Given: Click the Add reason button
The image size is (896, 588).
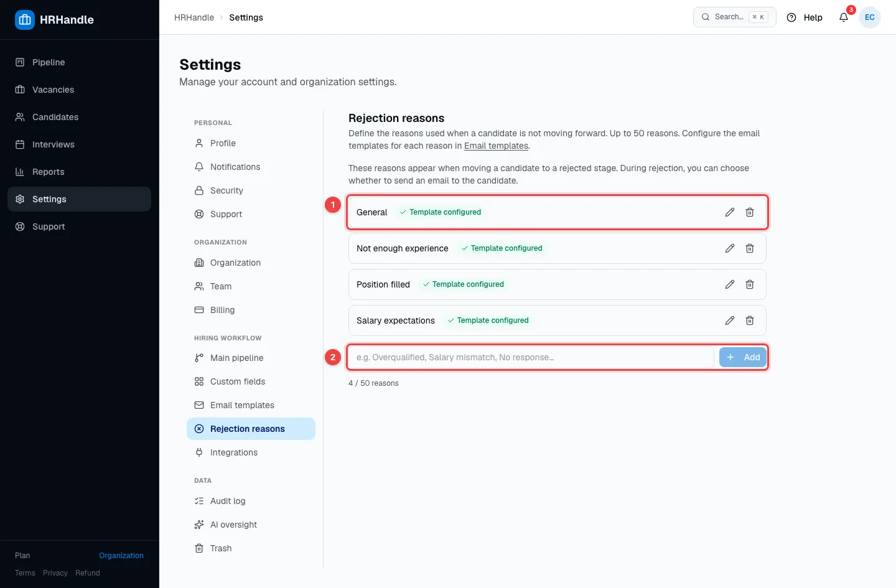Looking at the screenshot, I should 743,357.
